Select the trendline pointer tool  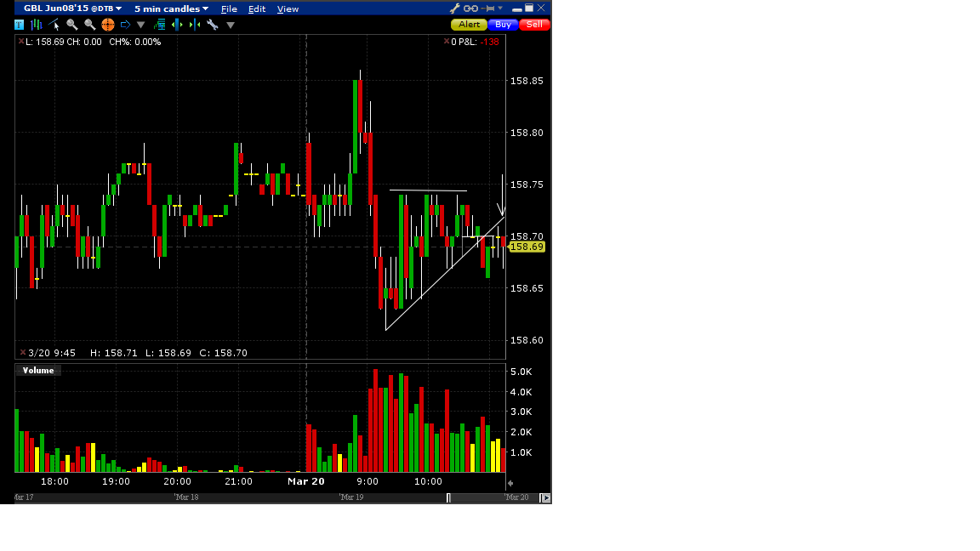click(x=54, y=25)
